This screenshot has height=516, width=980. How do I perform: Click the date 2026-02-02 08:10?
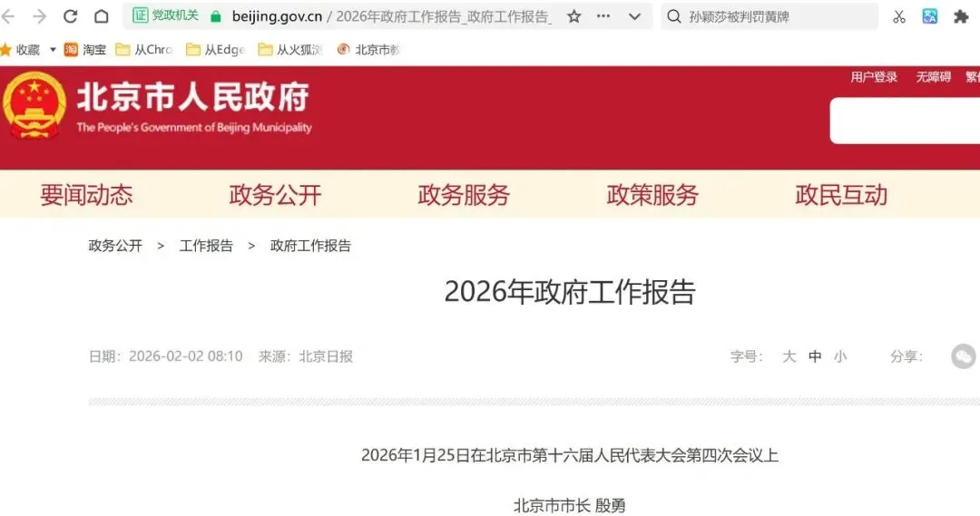tap(186, 356)
